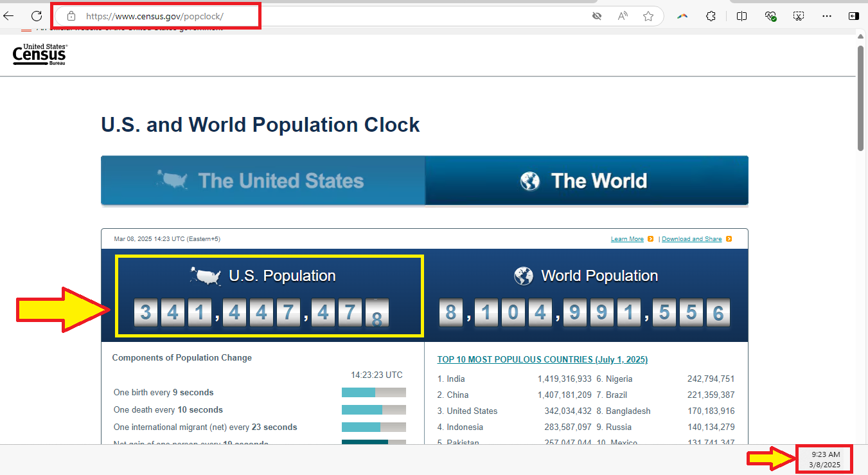Open Settings and more three-dot menu
868x475 pixels.
pos(827,16)
